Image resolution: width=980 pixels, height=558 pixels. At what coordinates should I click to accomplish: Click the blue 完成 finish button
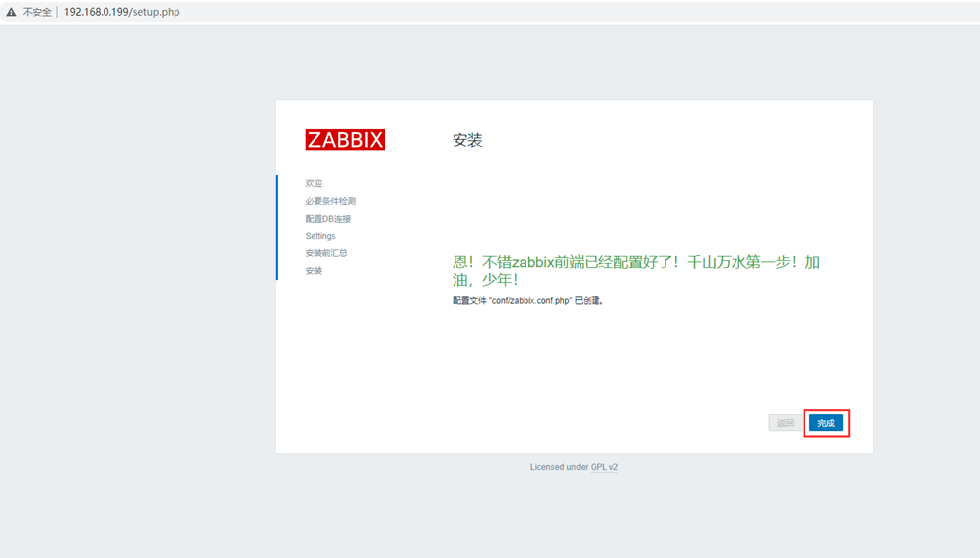[825, 423]
